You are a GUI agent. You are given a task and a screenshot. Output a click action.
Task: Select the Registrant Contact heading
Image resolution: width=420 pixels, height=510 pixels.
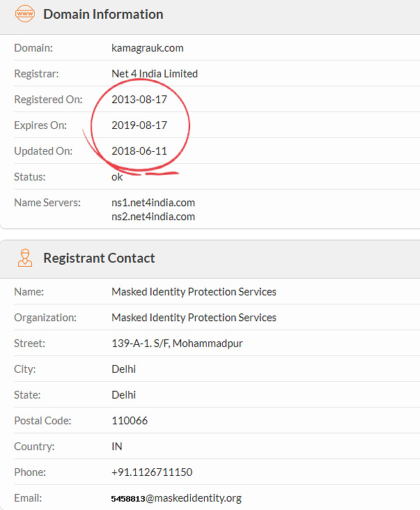[x=99, y=258]
